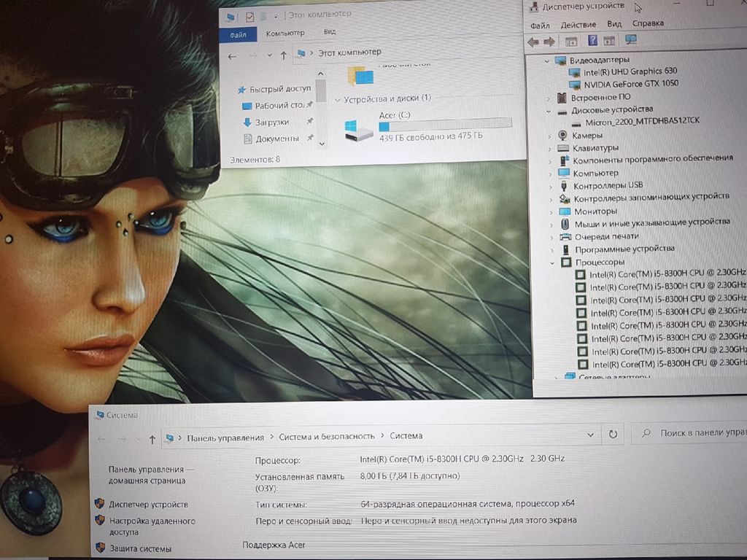Click the Control Panel search field
Screen dimensions: 747x560
point(697,433)
